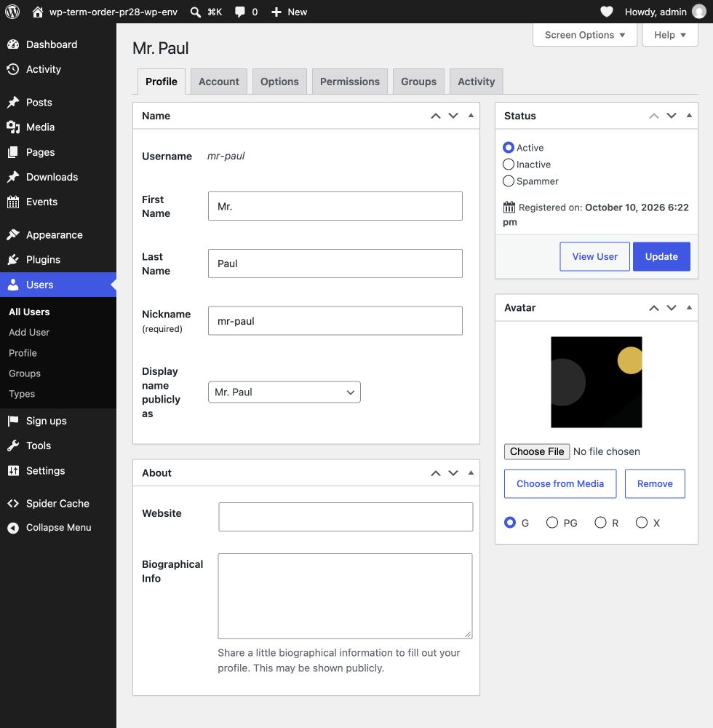713x728 pixels.
Task: Move the Name box down
Action: pos(453,116)
